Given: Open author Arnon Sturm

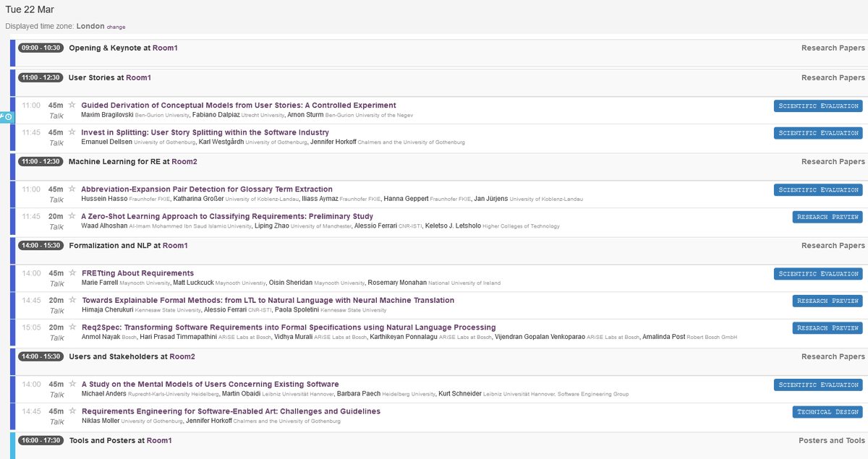Looking at the screenshot, I should point(305,115).
